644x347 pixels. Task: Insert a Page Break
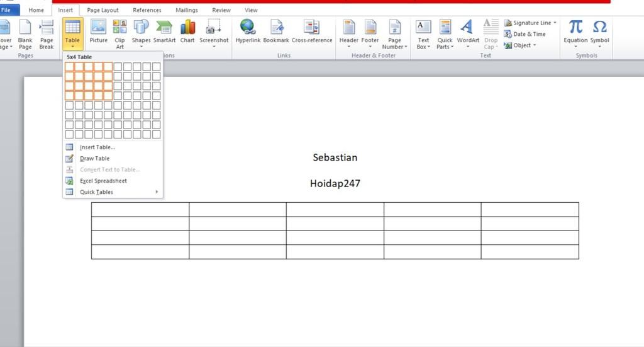click(47, 35)
